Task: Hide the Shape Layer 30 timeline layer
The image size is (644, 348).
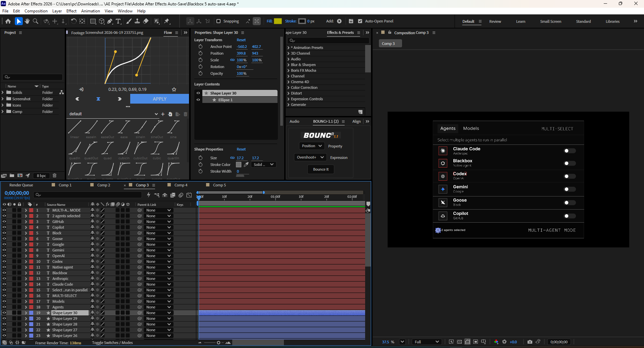Action: pyautogui.click(x=4, y=313)
